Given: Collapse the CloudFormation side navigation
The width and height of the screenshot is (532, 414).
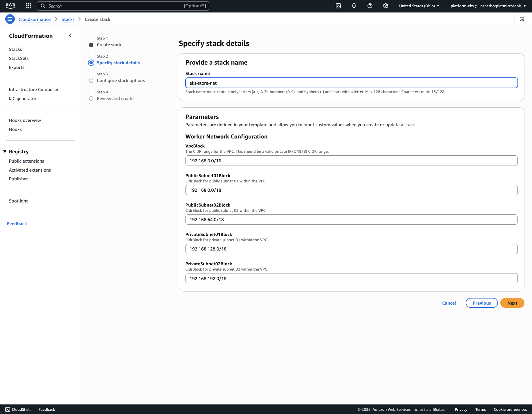Looking at the screenshot, I should click(70, 35).
